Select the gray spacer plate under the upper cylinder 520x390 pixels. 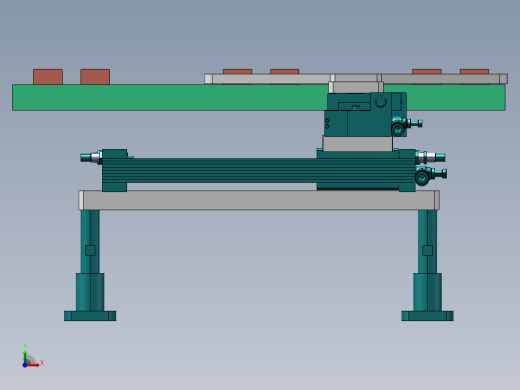[357, 144]
